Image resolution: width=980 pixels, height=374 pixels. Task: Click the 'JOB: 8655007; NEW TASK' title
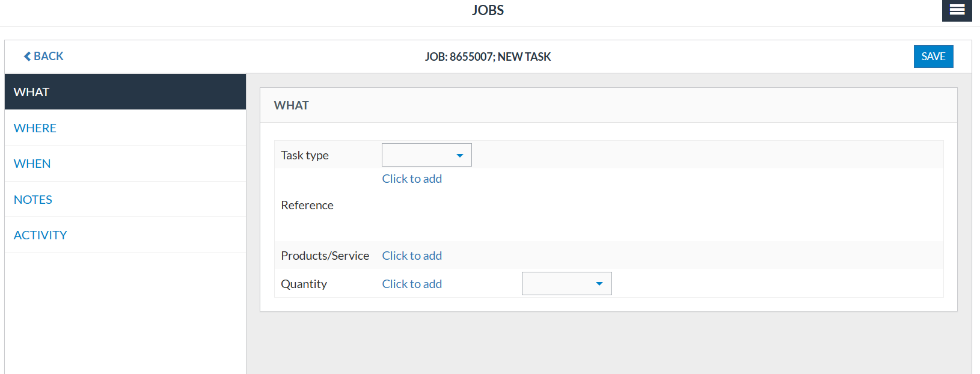coord(488,57)
